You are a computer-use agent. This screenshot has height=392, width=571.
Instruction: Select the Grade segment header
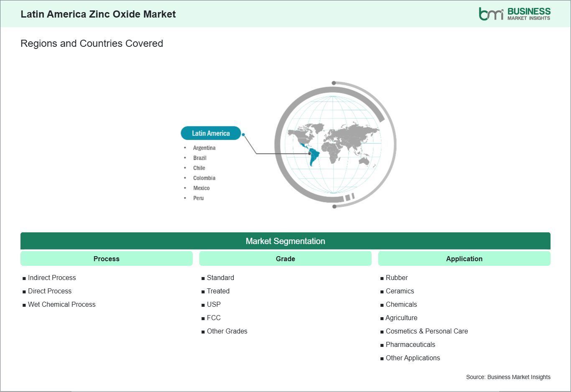(x=285, y=259)
